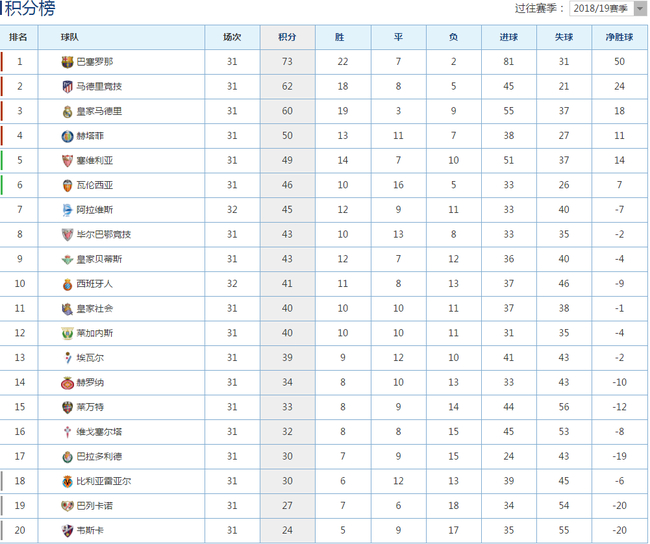Screen dimensions: 650x544
Task: Click the Real Madrid (皇家马德里) crest
Action: pos(68,111)
